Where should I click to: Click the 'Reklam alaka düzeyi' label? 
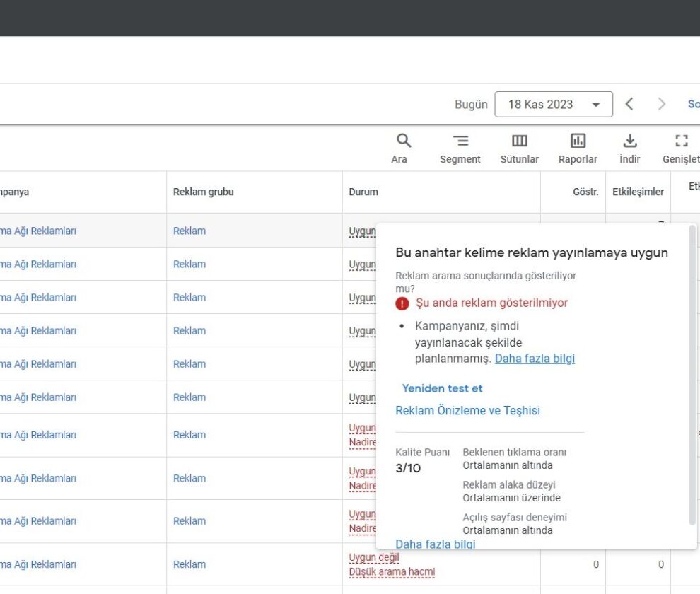click(x=509, y=485)
